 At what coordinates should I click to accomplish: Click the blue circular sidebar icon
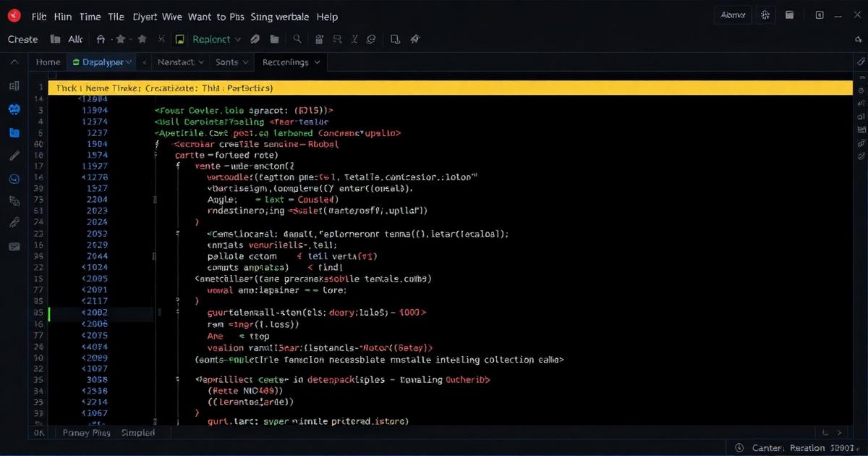pos(14,178)
